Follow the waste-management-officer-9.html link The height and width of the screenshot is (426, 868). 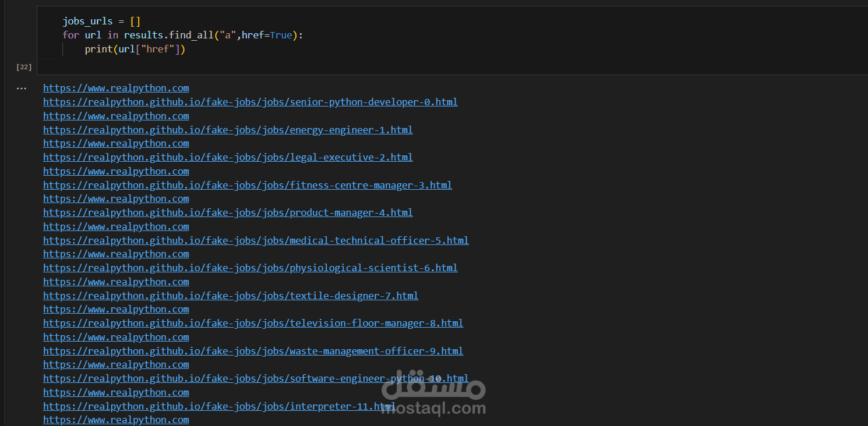pyautogui.click(x=253, y=351)
